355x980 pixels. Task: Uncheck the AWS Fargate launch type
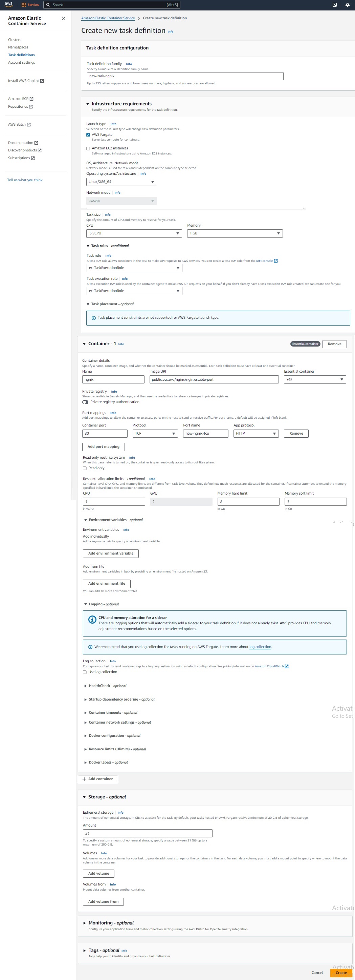tap(88, 135)
